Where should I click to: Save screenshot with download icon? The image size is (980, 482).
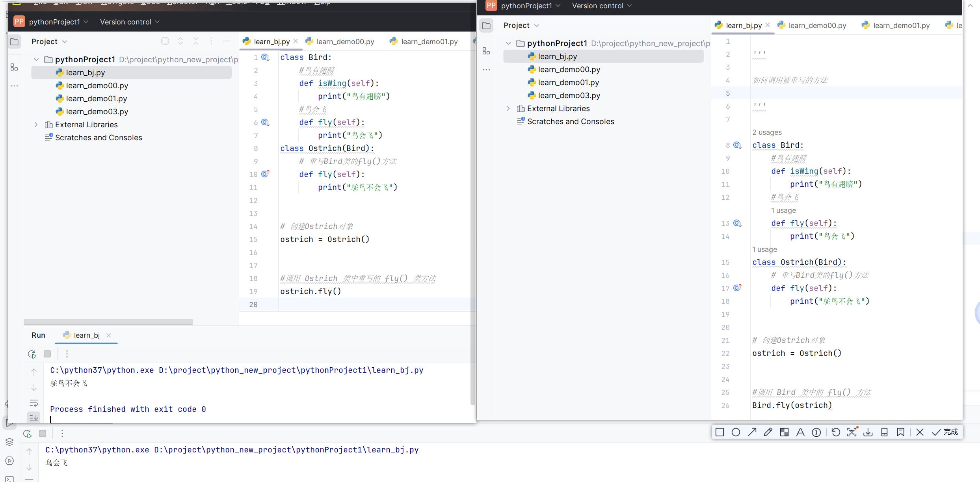[868, 432]
